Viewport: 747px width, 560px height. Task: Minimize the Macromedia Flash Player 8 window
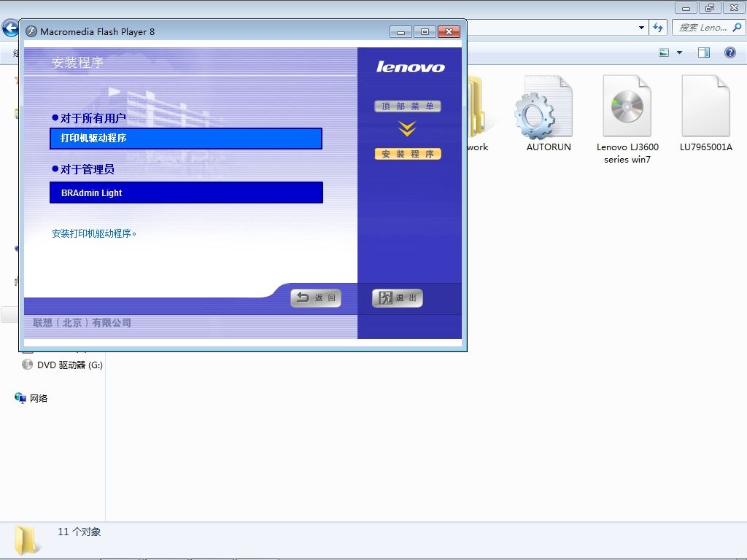tap(400, 32)
